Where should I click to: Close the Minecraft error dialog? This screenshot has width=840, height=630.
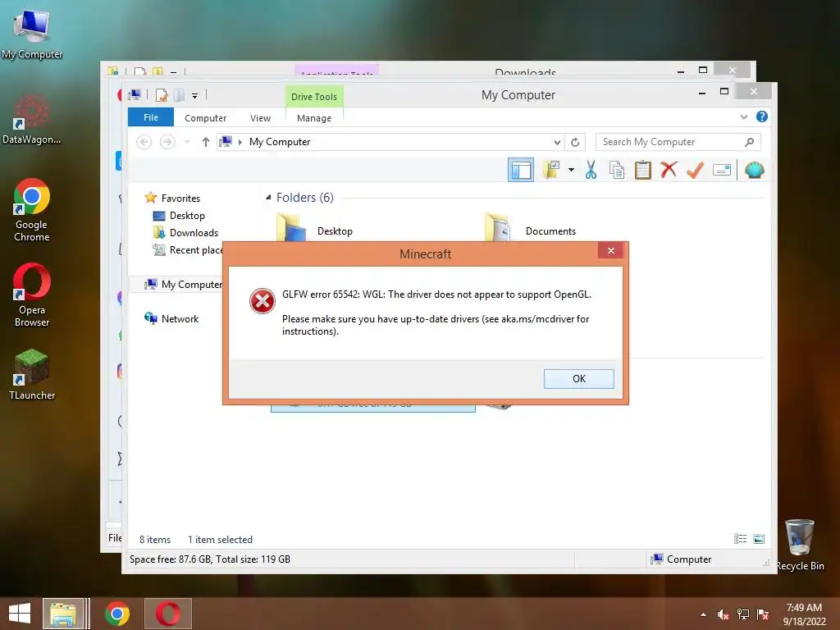tap(610, 251)
